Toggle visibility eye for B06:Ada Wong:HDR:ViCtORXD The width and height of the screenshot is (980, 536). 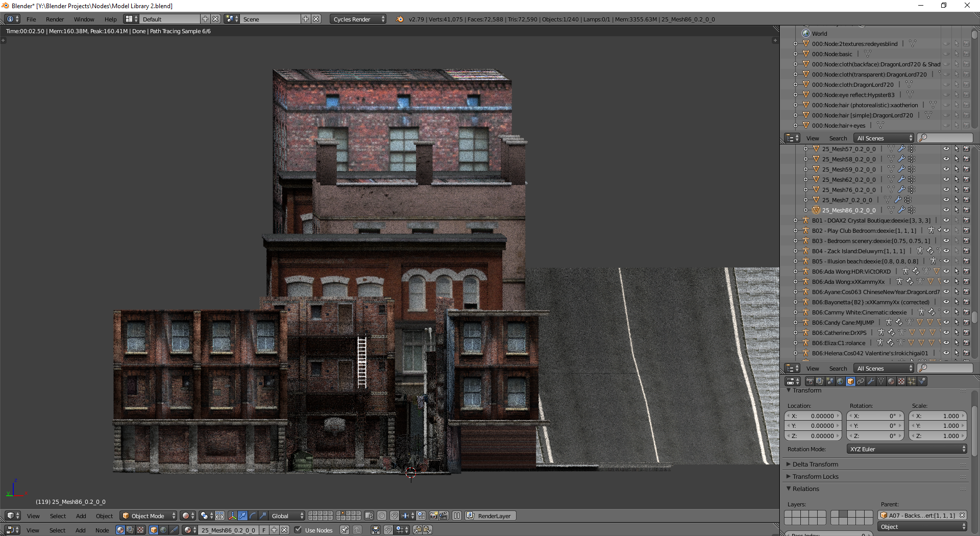pos(946,272)
